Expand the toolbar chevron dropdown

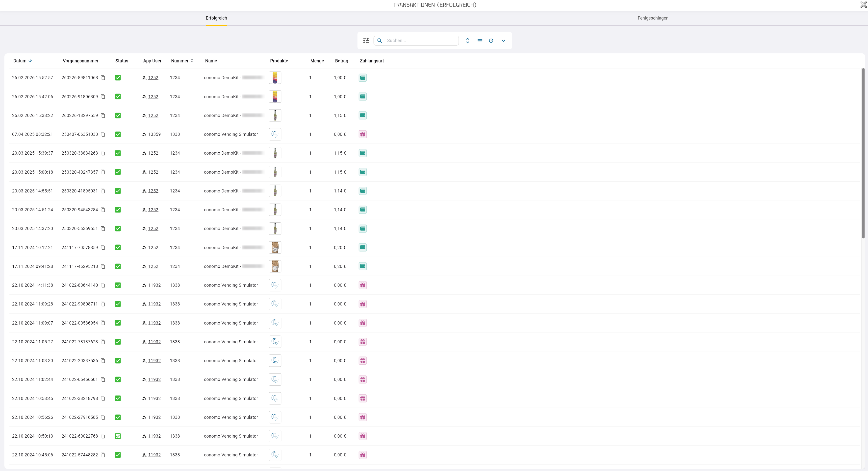tap(503, 41)
